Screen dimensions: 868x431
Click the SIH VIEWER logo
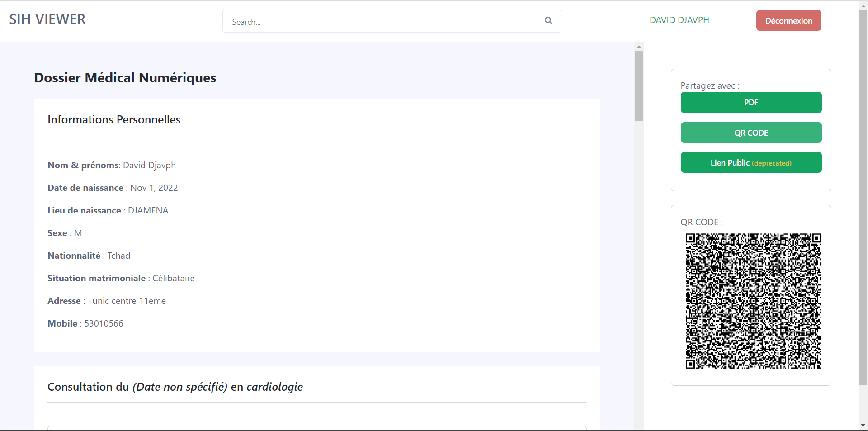coord(47,19)
